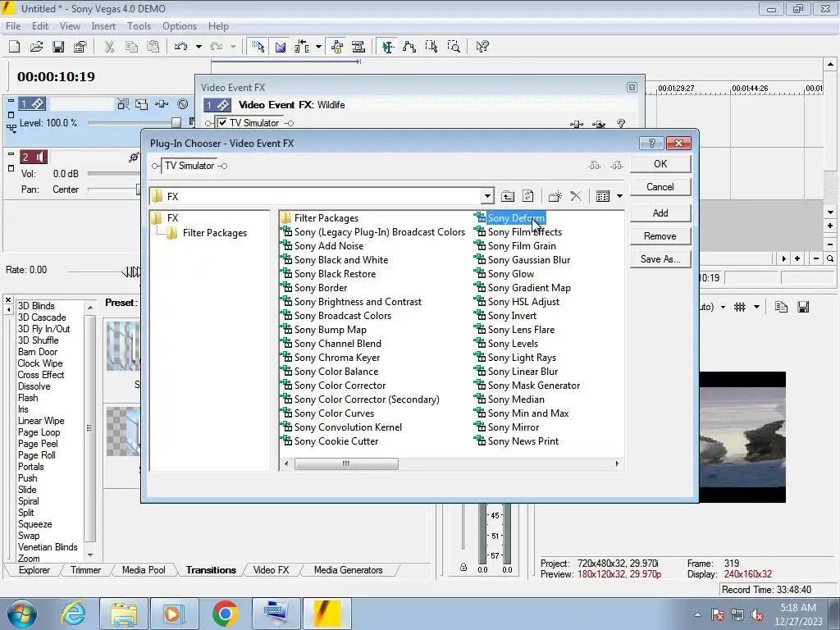Viewport: 840px width, 630px height.
Task: Delete selected item with X icon
Action: pyautogui.click(x=575, y=196)
